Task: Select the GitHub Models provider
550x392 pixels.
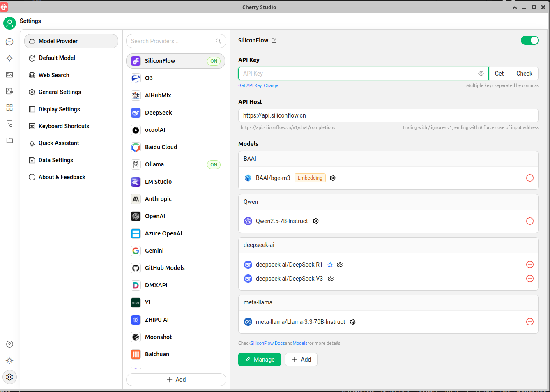Action: pos(176,268)
